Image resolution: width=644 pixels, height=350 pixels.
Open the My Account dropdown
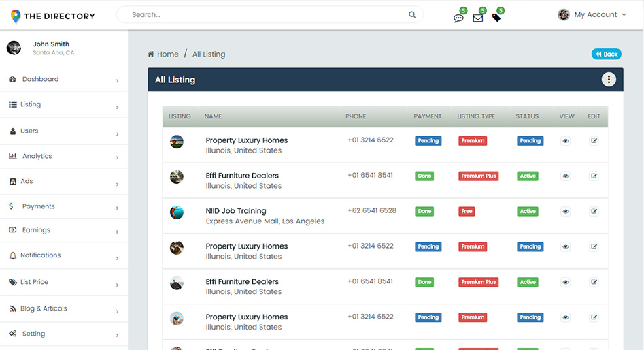coord(592,15)
